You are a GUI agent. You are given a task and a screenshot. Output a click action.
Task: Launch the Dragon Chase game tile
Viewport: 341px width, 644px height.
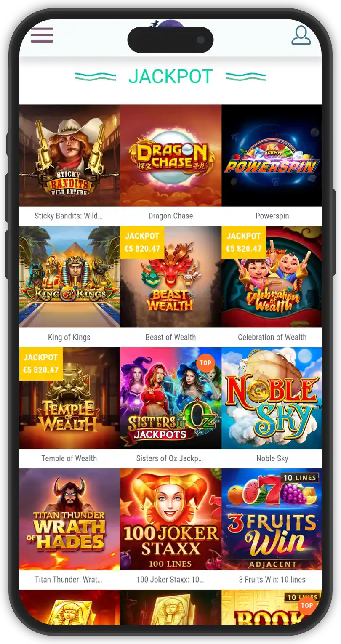[170, 155]
